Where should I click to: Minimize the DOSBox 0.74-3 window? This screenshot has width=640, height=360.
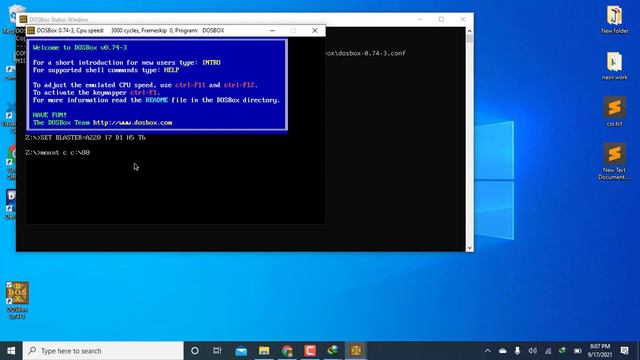point(272,31)
